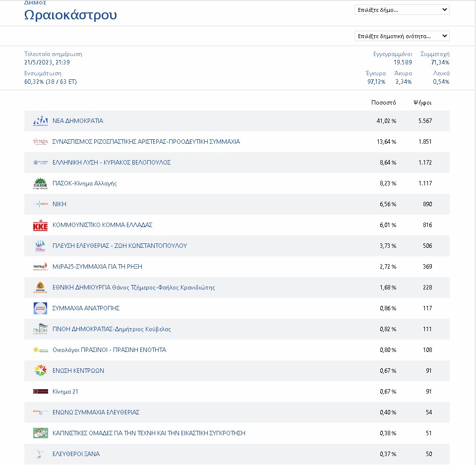476x465 pixels.
Task: Click the ΕΝΩΝΩ Συμμαχία Ελευθερίας logo
Action: pyautogui.click(x=40, y=412)
